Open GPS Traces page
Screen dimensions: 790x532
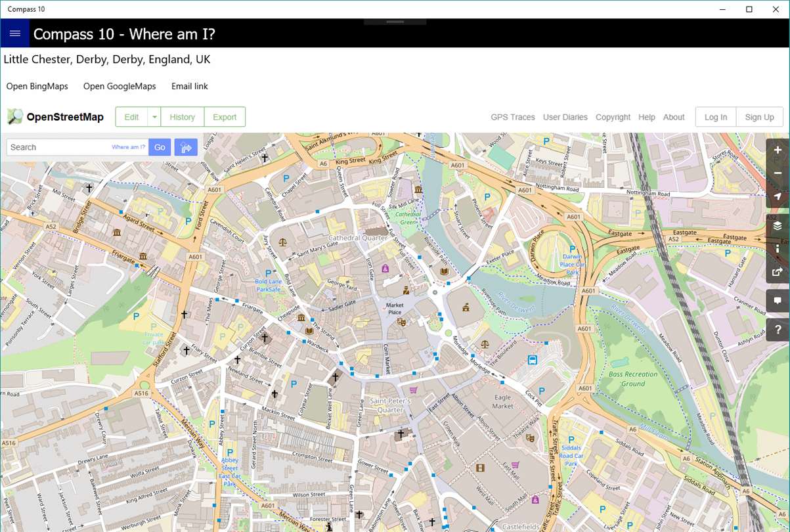pos(513,117)
